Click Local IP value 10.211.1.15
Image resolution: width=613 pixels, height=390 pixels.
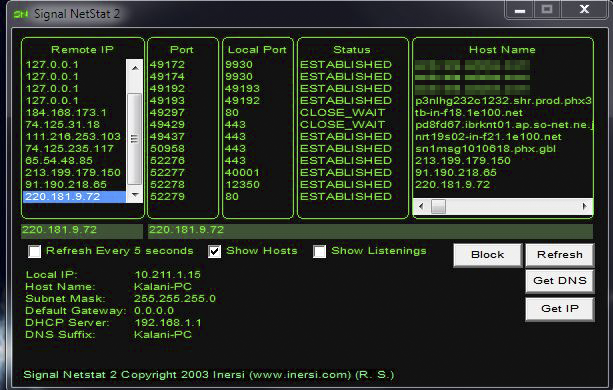(168, 275)
